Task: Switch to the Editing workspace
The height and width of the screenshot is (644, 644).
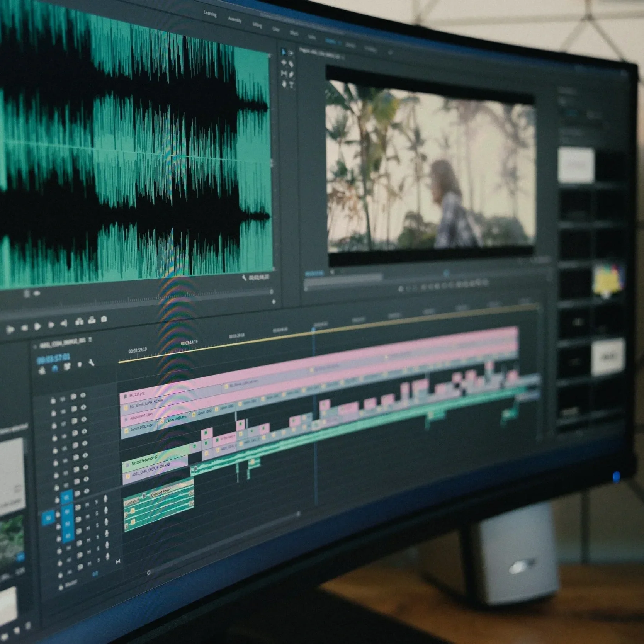Action: coord(257,25)
